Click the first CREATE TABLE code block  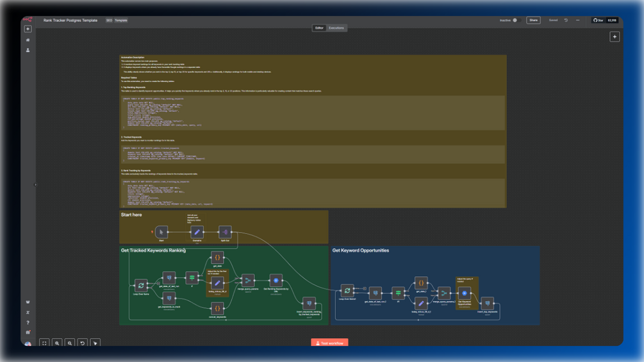tap(313, 113)
